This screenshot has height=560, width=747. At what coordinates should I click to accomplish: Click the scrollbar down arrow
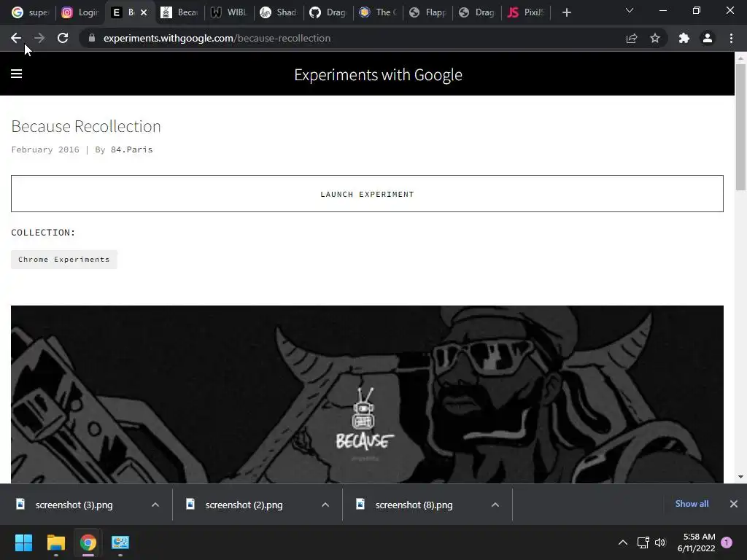740,477
